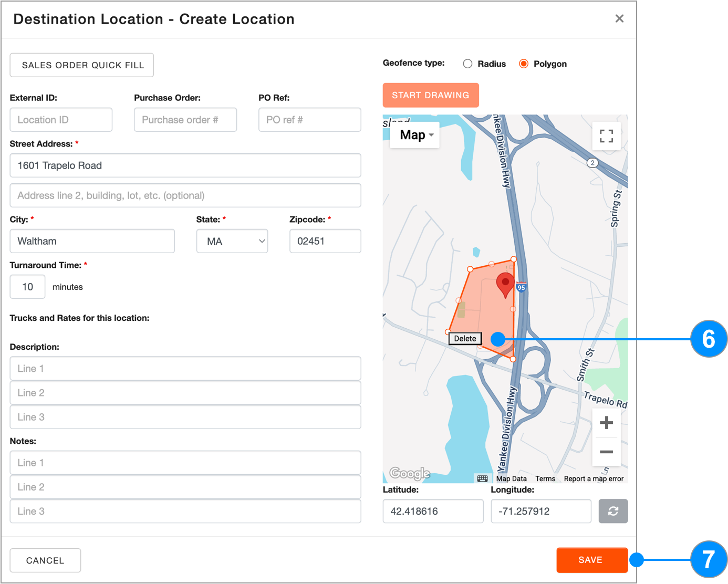Close the Create Location dialog
This screenshot has width=728, height=584.
click(x=619, y=19)
